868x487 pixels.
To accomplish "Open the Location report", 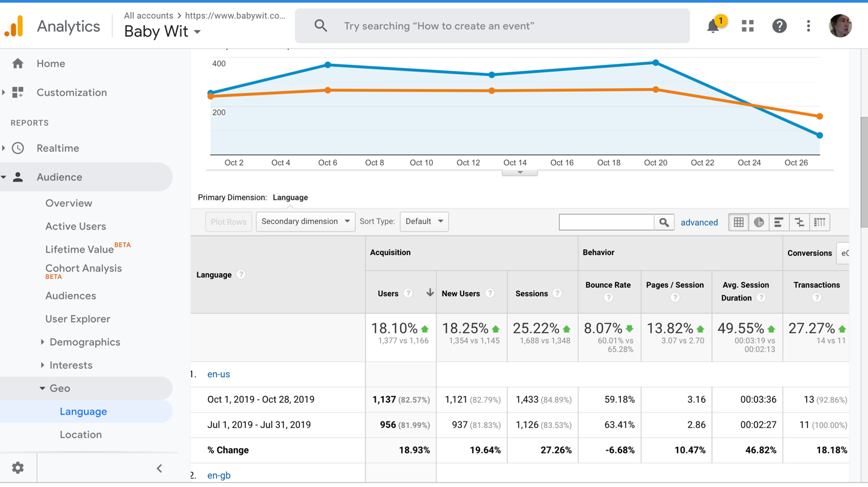I will pyautogui.click(x=81, y=435).
